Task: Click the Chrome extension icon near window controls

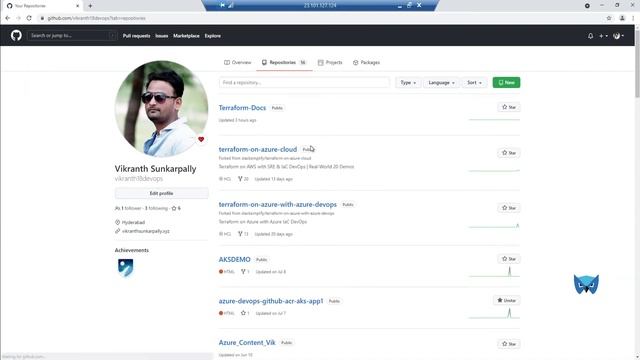Action: pos(587,6)
